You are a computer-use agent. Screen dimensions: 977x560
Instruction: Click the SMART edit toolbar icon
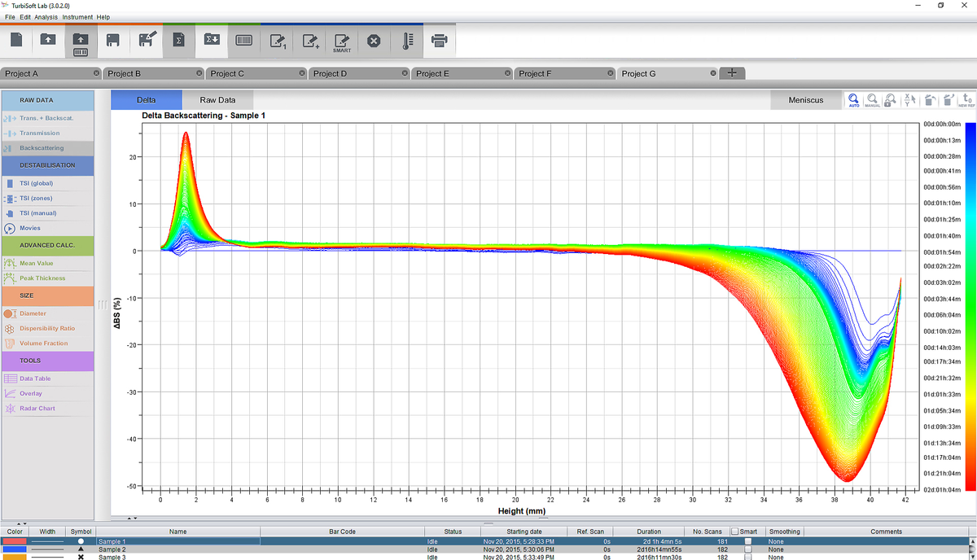tap(342, 42)
